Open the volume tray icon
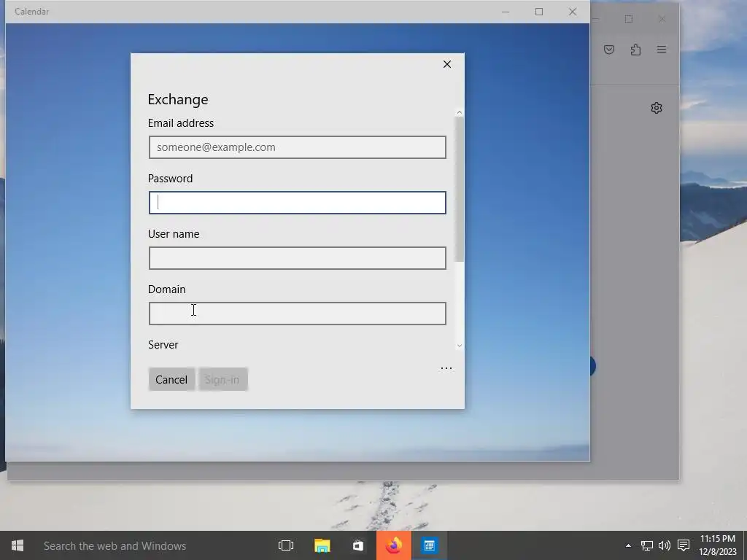The width and height of the screenshot is (747, 560). (664, 545)
